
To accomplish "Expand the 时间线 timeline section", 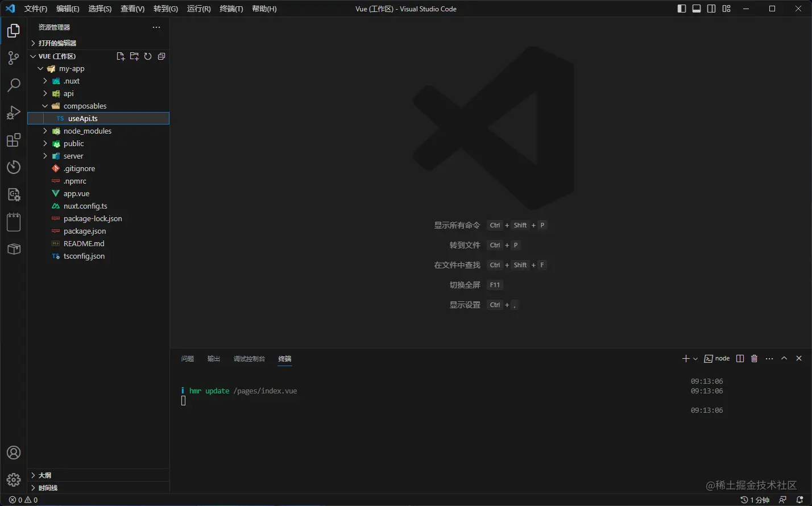I will click(x=98, y=488).
